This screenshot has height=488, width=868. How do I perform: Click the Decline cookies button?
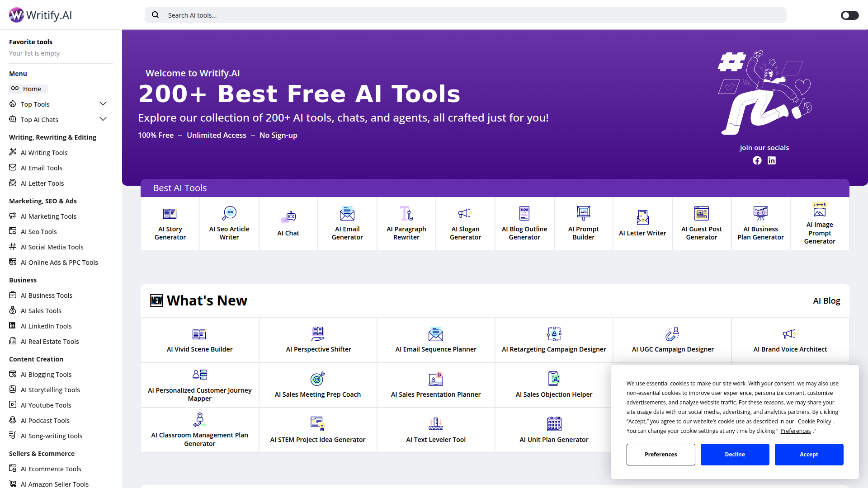[x=735, y=454]
